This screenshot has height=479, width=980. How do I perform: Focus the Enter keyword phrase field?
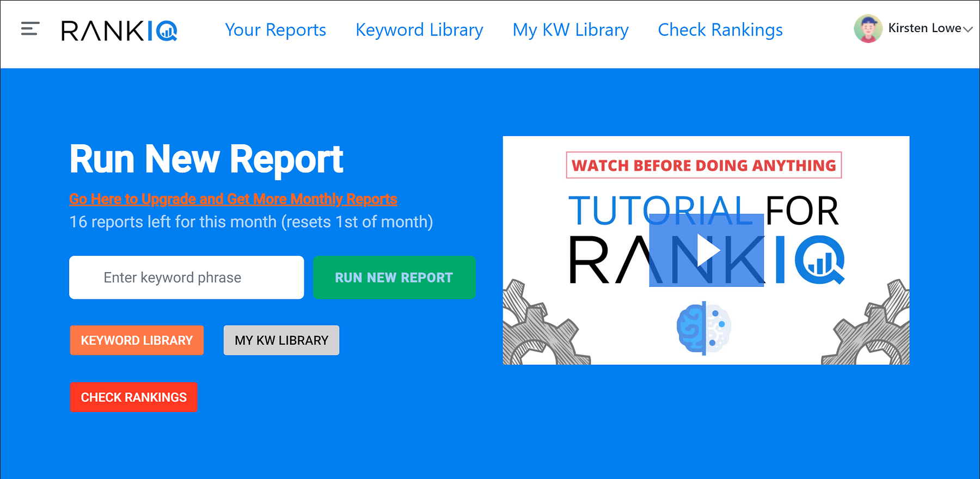click(187, 278)
